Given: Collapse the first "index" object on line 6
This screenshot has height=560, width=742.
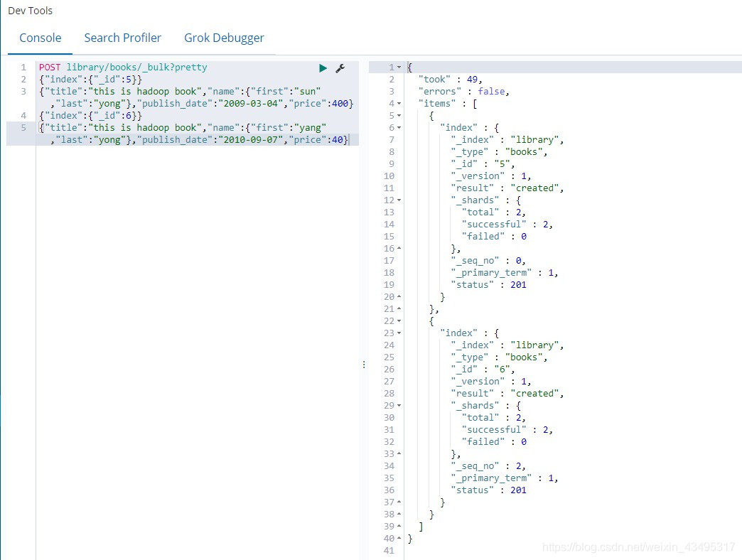Looking at the screenshot, I should coord(399,128).
